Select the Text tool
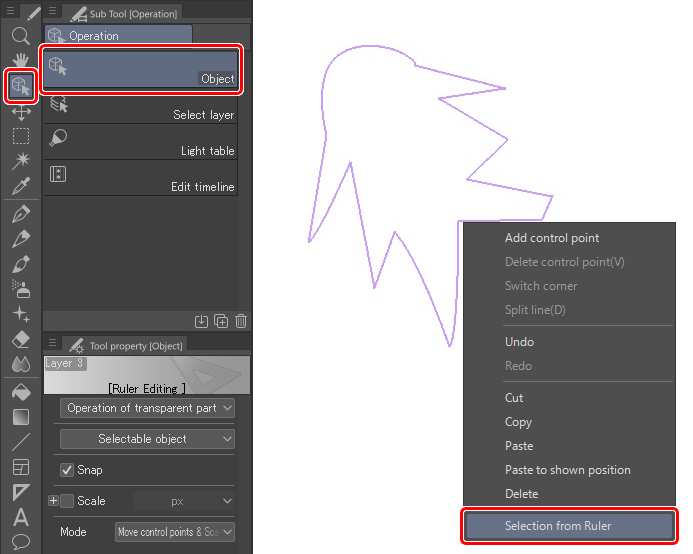The width and height of the screenshot is (693, 554). [x=20, y=518]
